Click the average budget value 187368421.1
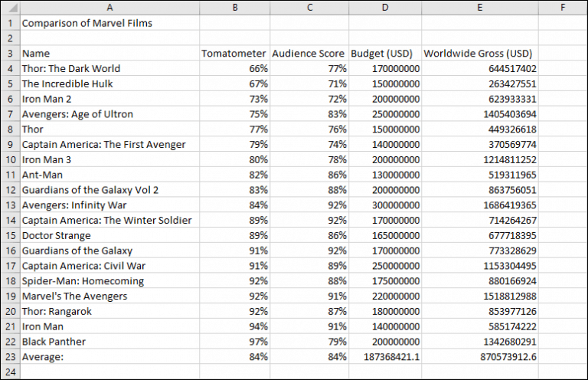This screenshot has height=380, width=588. pyautogui.click(x=385, y=357)
